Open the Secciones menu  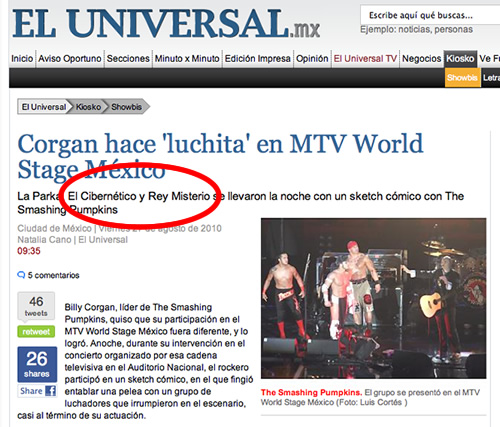click(x=128, y=59)
